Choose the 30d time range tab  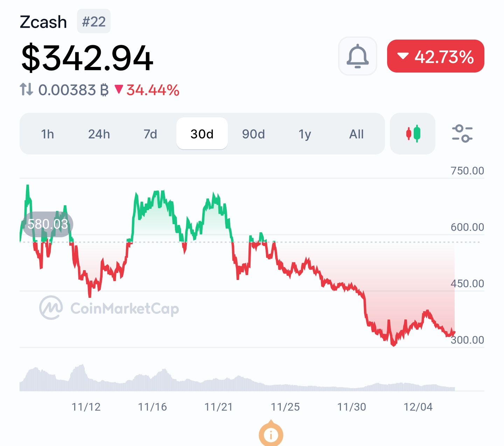click(x=202, y=134)
